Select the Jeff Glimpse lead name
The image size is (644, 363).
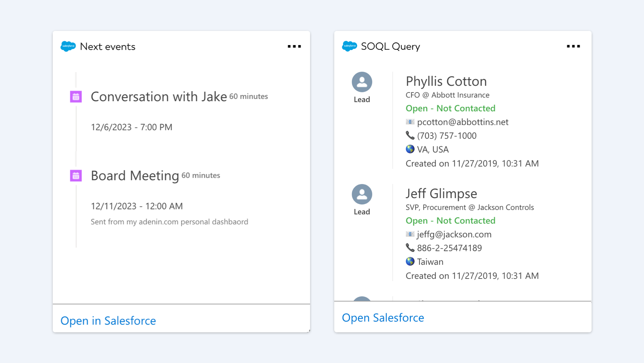pos(441,193)
